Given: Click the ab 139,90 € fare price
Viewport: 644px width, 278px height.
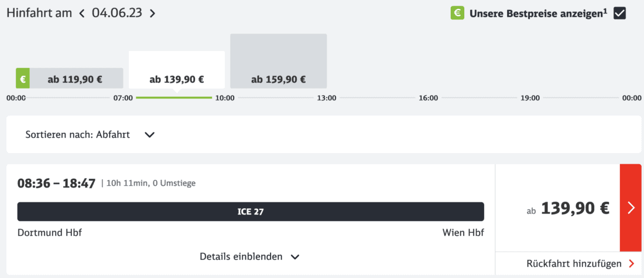Looking at the screenshot, I should [575, 208].
